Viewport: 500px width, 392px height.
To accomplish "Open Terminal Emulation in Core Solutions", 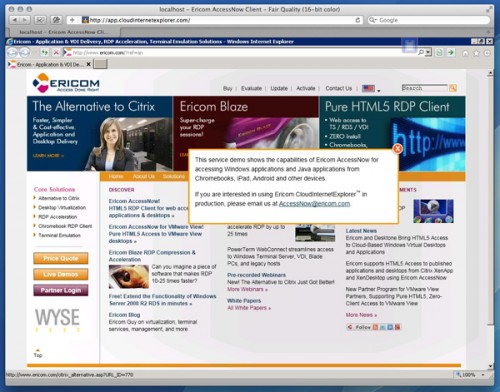I will 59,235.
